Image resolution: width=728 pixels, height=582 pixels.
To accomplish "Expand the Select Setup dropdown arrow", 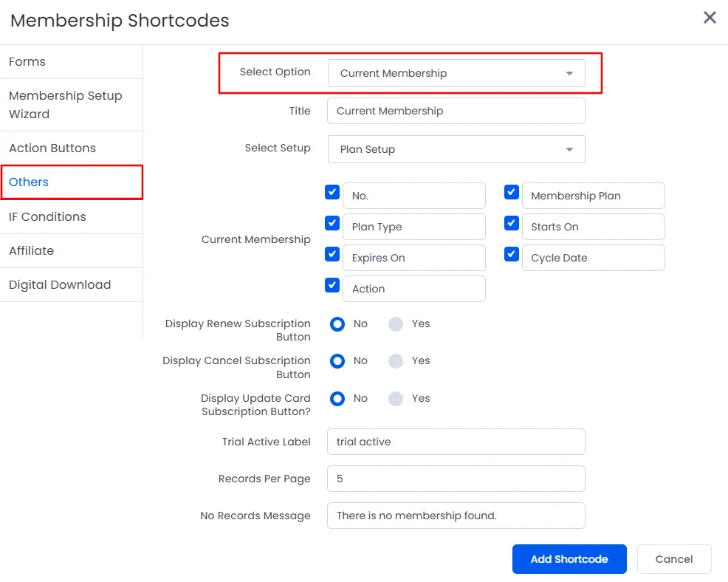I will 569,150.
